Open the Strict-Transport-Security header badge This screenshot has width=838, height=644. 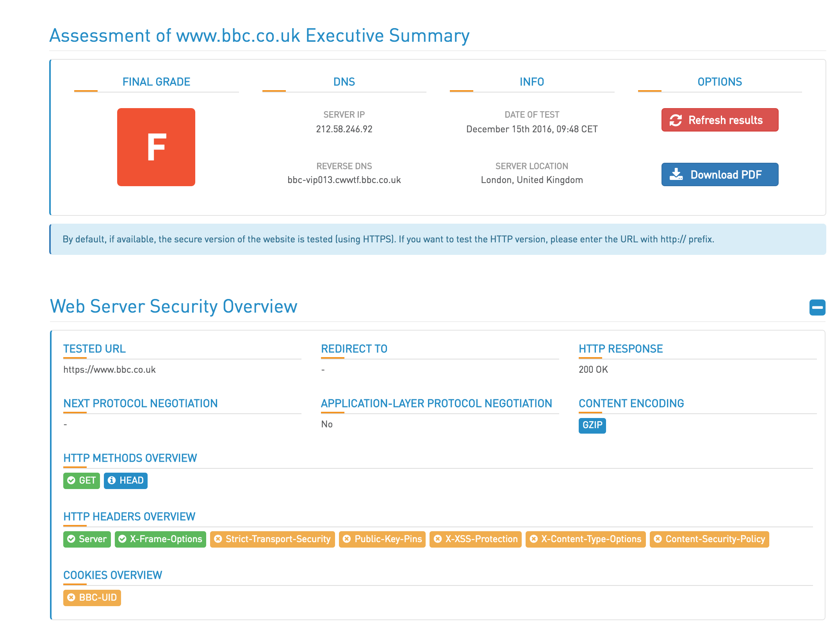click(273, 539)
